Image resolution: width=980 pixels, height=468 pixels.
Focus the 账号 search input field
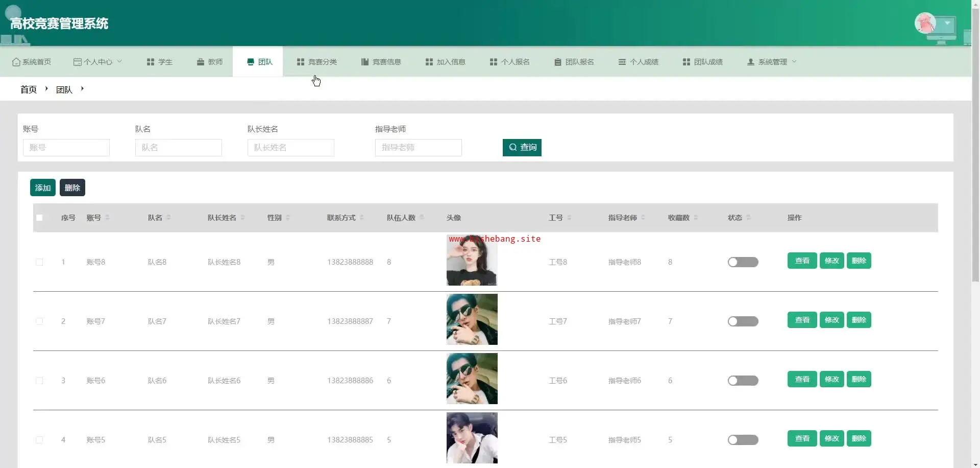pos(66,148)
